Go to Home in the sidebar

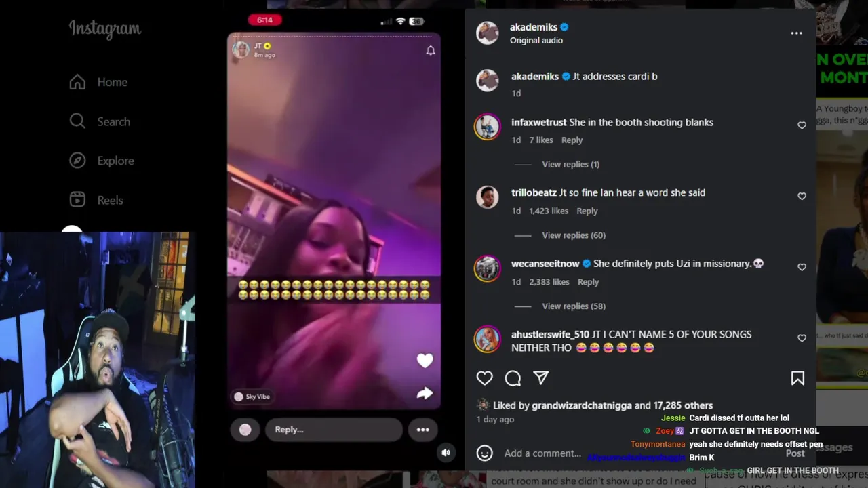[x=98, y=82]
